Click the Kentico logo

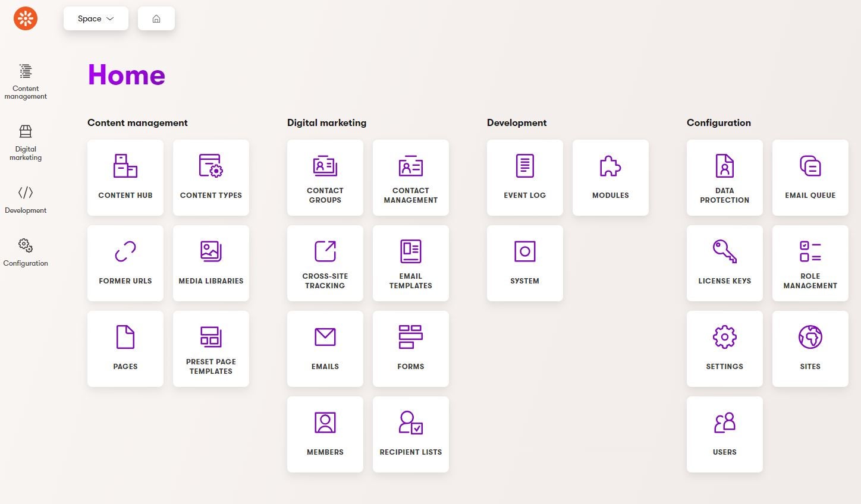click(25, 18)
